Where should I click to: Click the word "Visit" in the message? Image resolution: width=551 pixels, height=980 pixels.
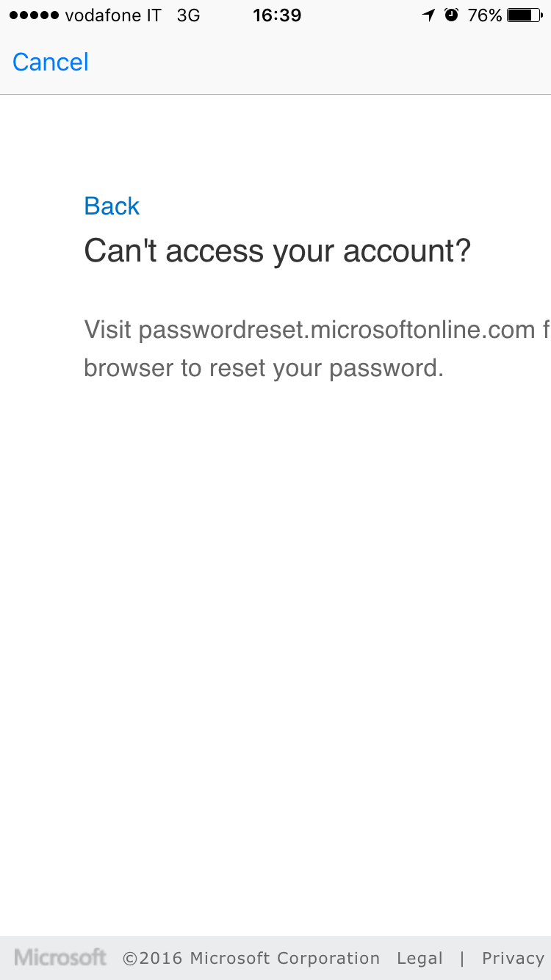pos(108,330)
